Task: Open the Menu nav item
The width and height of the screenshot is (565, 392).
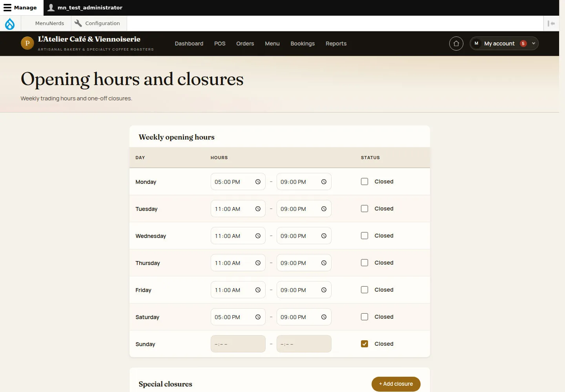Action: tap(272, 44)
